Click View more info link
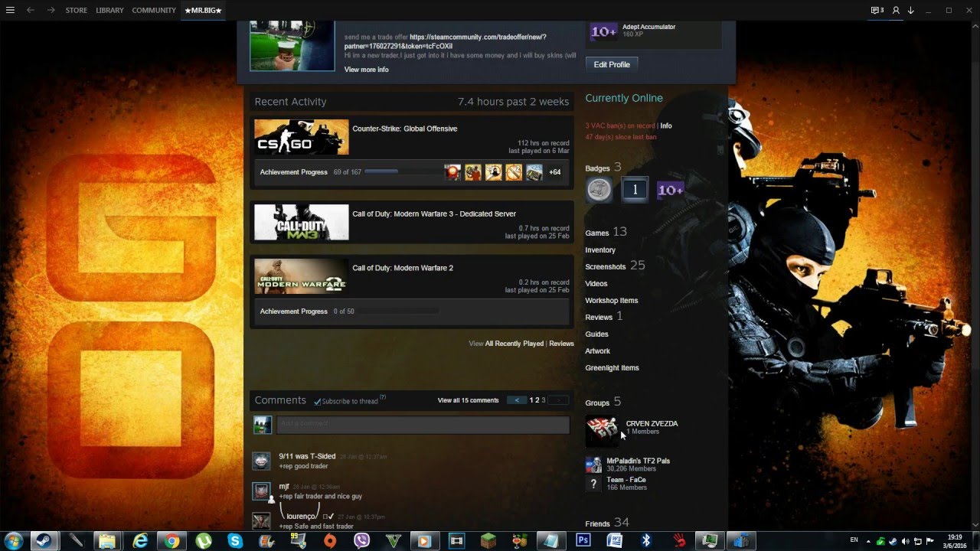Viewport: 980px width, 551px height. click(366, 70)
